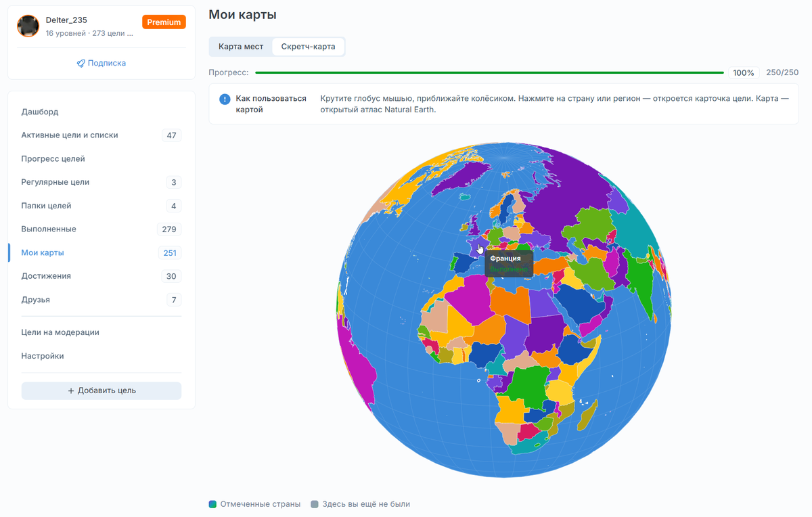
Task: Select the Скретч-карта tab
Action: [x=308, y=47]
